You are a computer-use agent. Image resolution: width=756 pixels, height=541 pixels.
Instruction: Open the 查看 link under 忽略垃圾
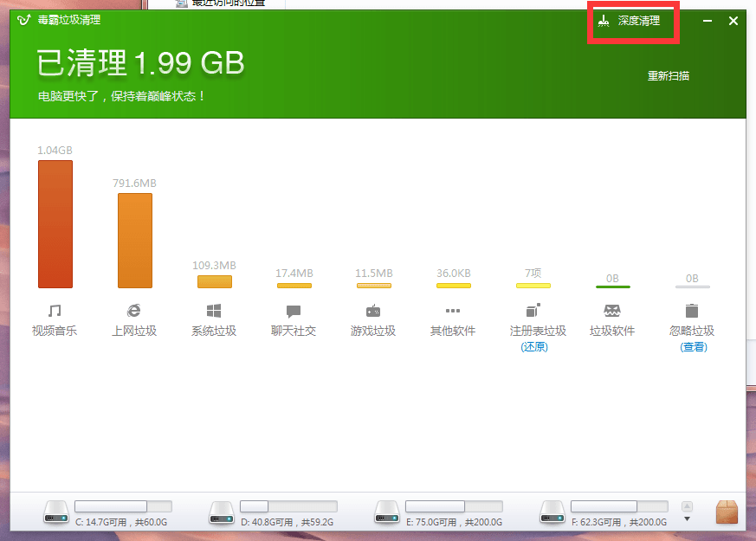pos(693,347)
